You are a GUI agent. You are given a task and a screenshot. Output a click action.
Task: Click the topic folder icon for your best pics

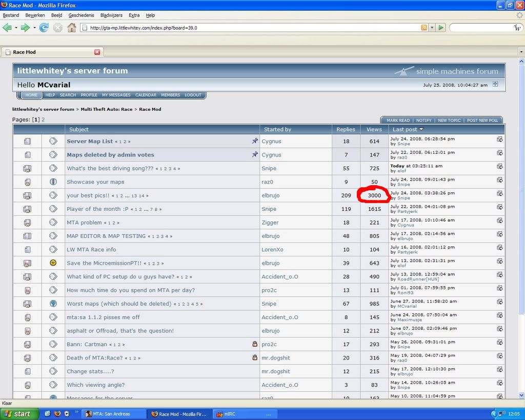[28, 195]
